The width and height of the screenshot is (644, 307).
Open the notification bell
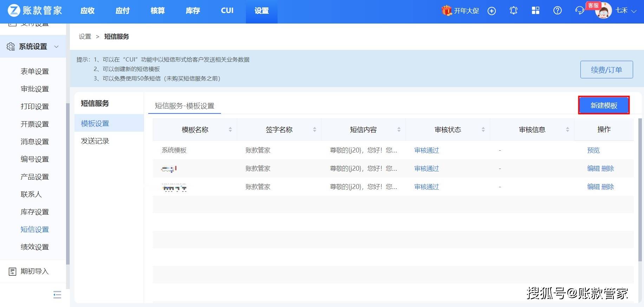[514, 11]
